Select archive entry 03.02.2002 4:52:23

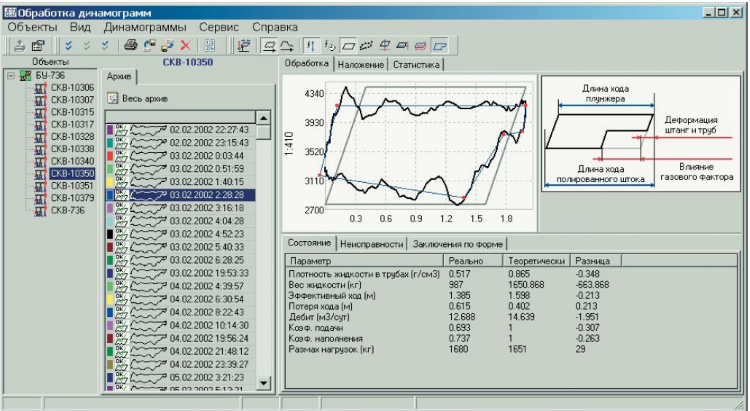(x=181, y=234)
